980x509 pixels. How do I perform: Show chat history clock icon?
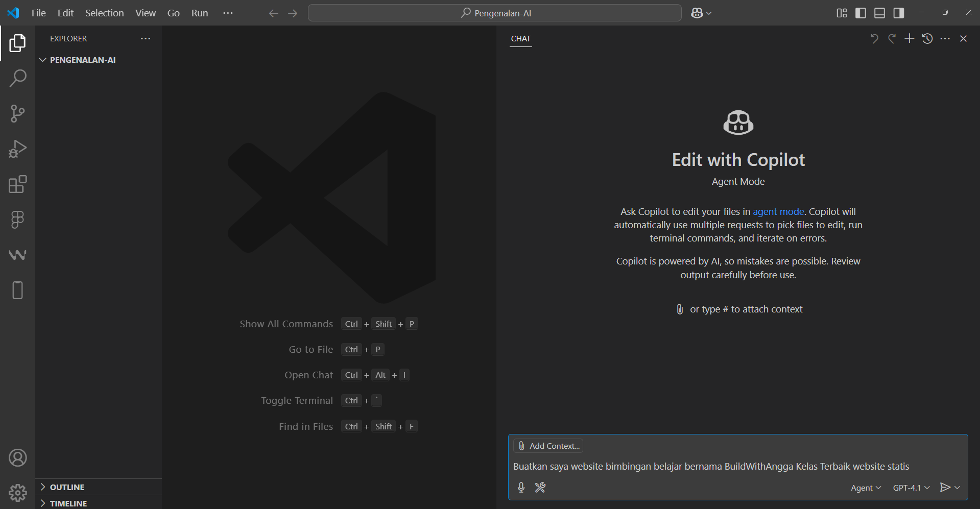927,38
